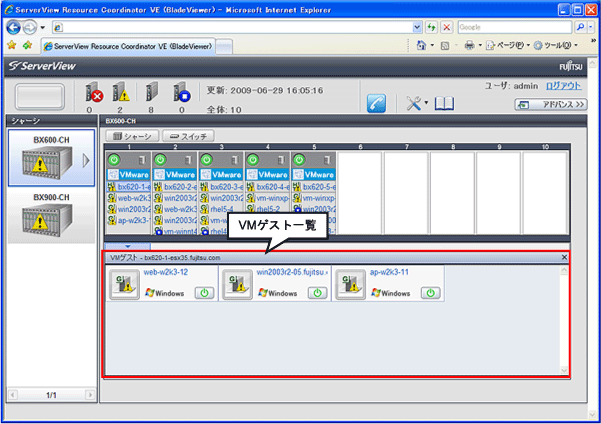Toggle power button of blade slot 3

pos(207,159)
